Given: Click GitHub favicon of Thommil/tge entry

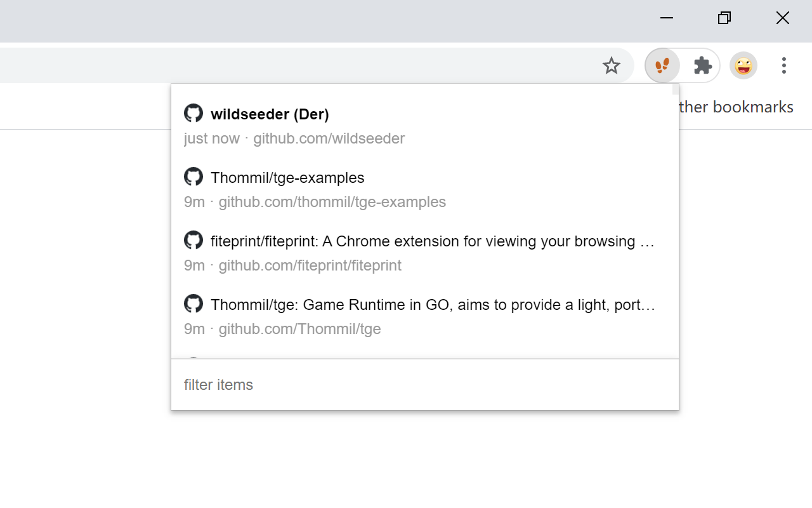Looking at the screenshot, I should [193, 304].
